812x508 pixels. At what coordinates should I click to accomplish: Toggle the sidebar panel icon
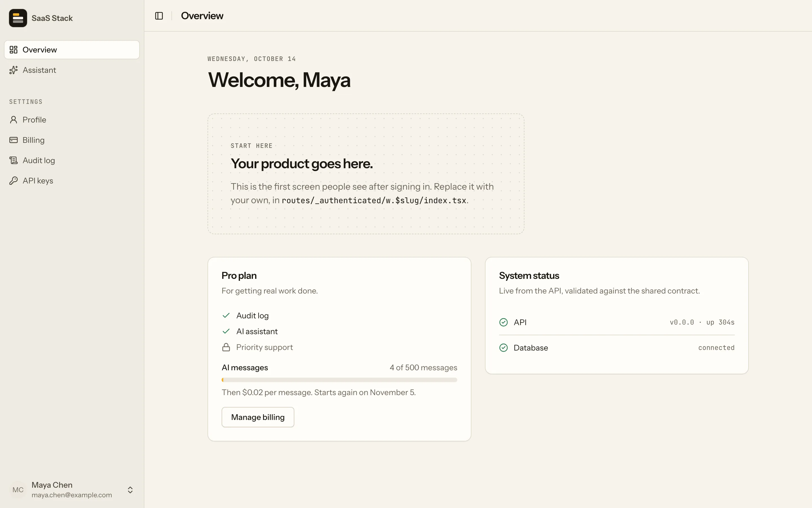(x=159, y=16)
